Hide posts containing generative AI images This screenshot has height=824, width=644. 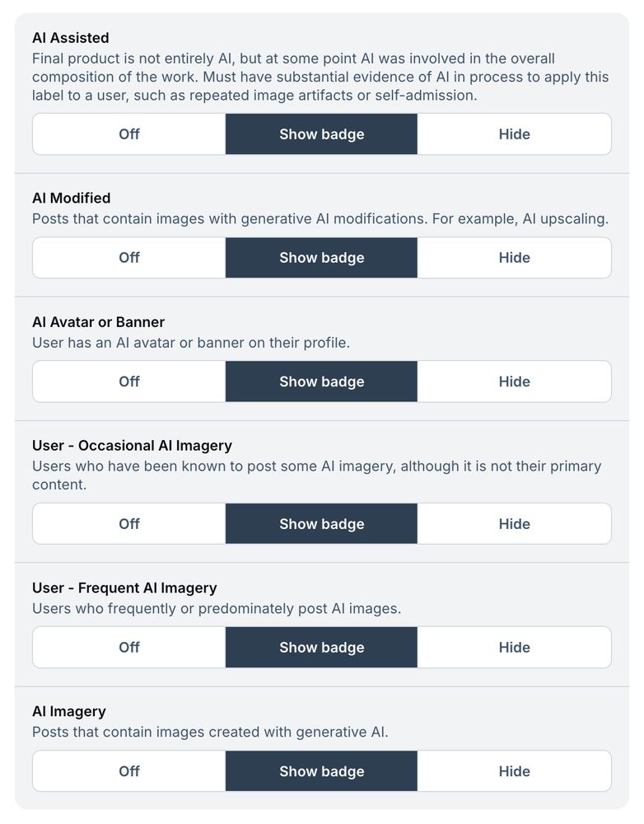[514, 770]
